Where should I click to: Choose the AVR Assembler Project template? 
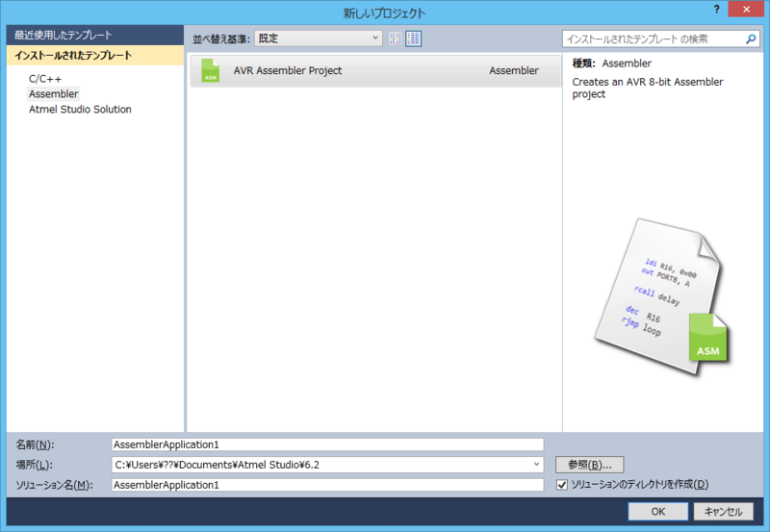click(375, 70)
